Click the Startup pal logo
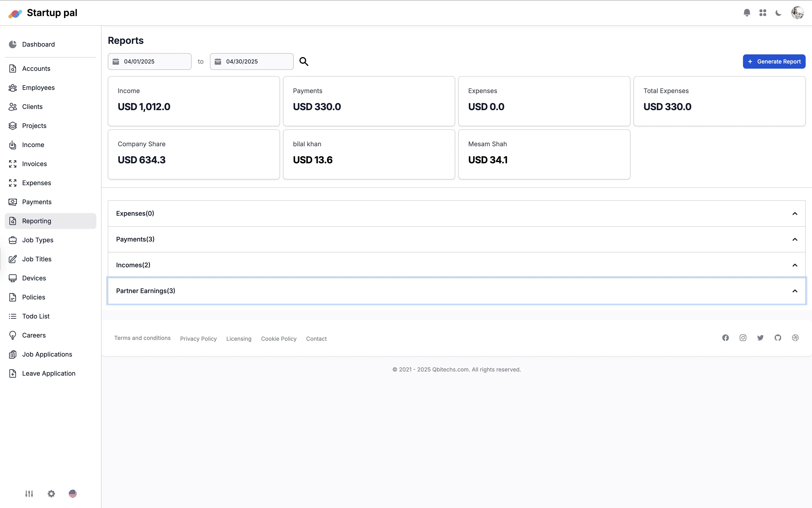 coord(43,13)
